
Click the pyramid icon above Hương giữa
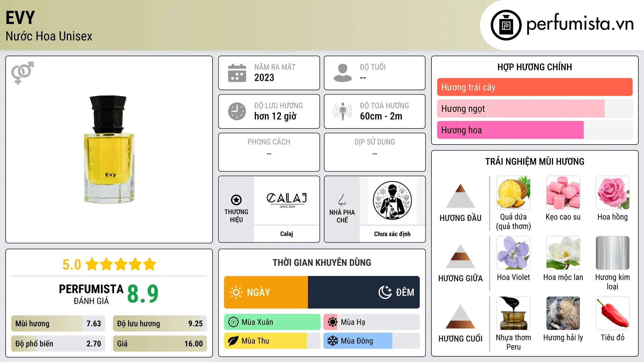point(461,256)
